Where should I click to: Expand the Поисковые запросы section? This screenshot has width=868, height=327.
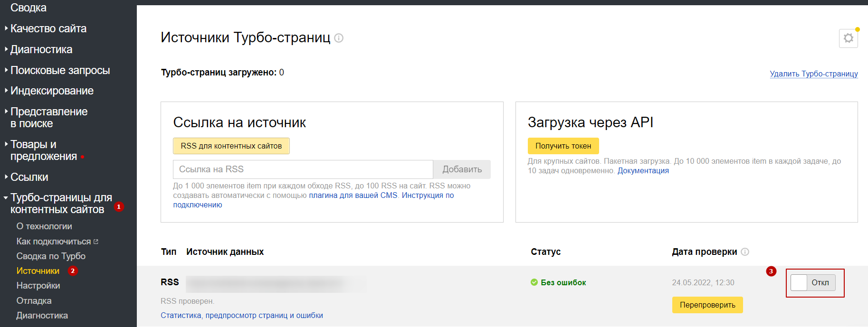tap(60, 70)
